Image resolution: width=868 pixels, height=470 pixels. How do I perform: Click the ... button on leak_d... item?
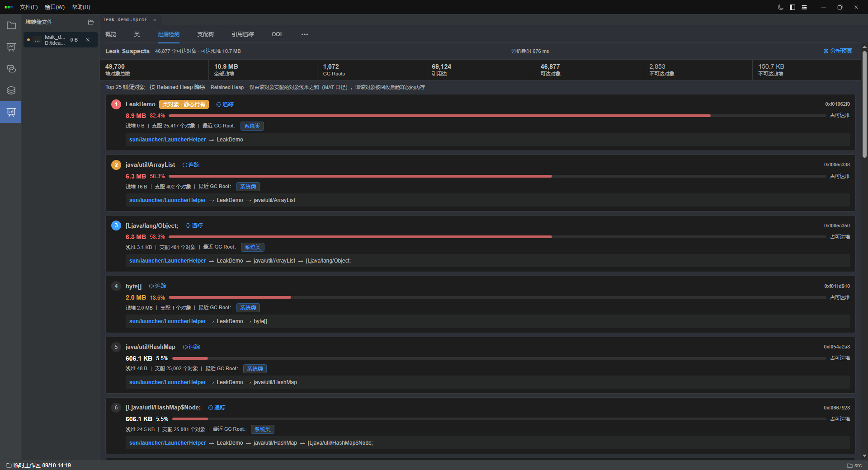pyautogui.click(x=38, y=40)
